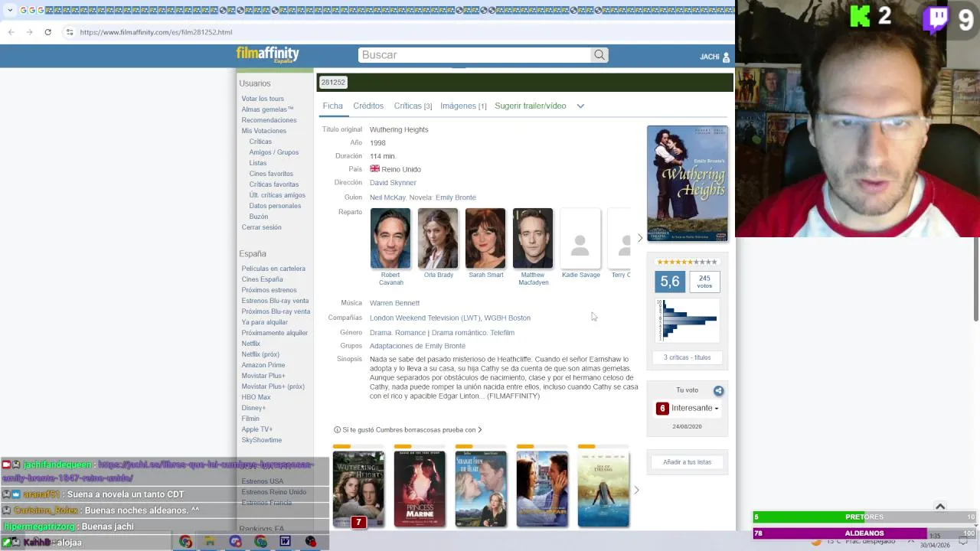Viewport: 980px width, 551px height.
Task: Open Kadie Savage placeholder photo
Action: tap(580, 239)
